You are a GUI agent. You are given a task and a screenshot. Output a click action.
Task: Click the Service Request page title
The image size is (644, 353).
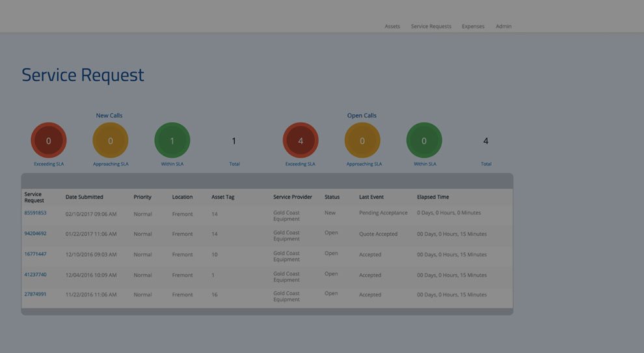(x=83, y=75)
